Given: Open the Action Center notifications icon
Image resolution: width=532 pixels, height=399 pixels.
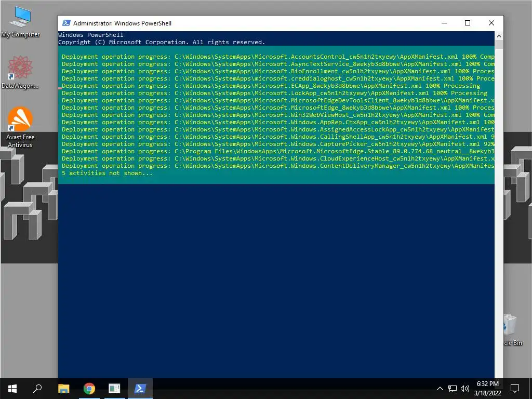Looking at the screenshot, I should coord(515,389).
